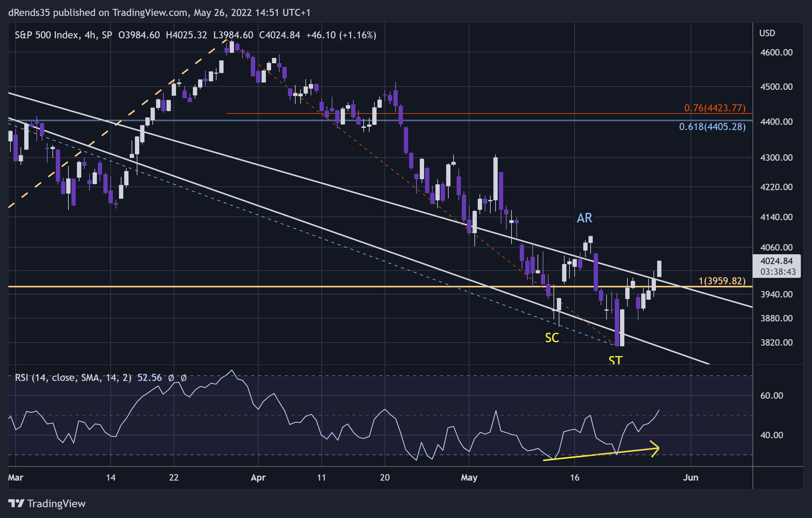Click the TradingView logo at bottom left
The height and width of the screenshot is (518, 812).
47,504
